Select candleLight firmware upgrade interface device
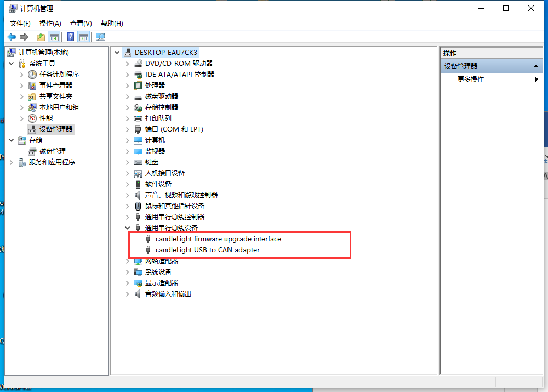This screenshot has width=548, height=392. click(x=218, y=238)
